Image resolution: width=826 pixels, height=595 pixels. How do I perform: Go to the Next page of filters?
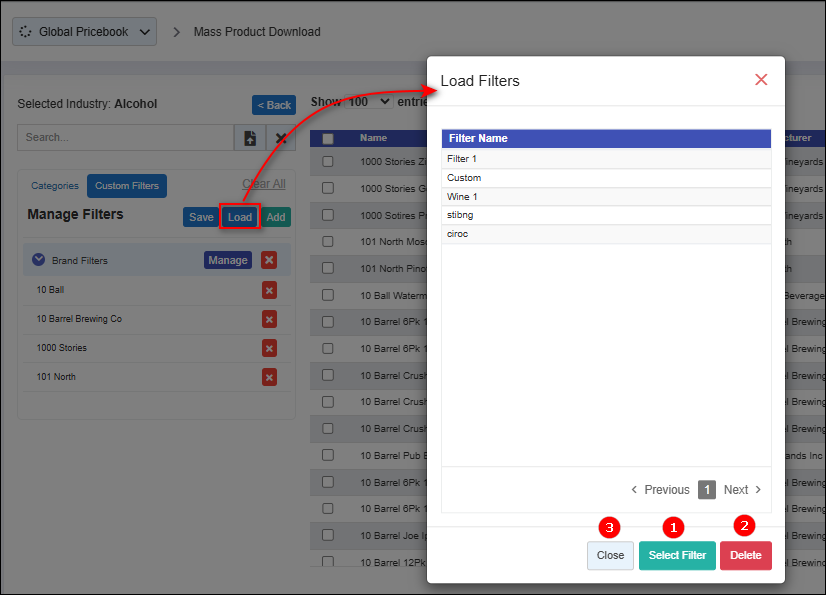(x=742, y=490)
